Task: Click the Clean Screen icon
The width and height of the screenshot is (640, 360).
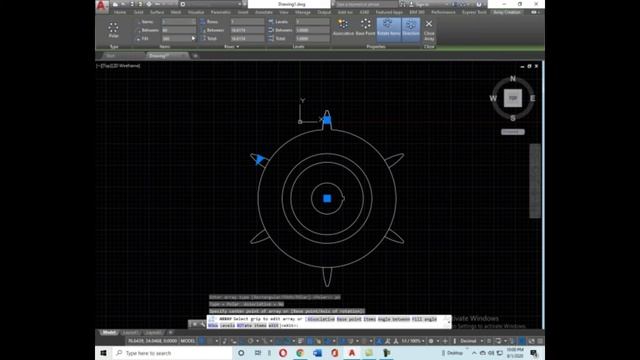Action: click(x=531, y=341)
